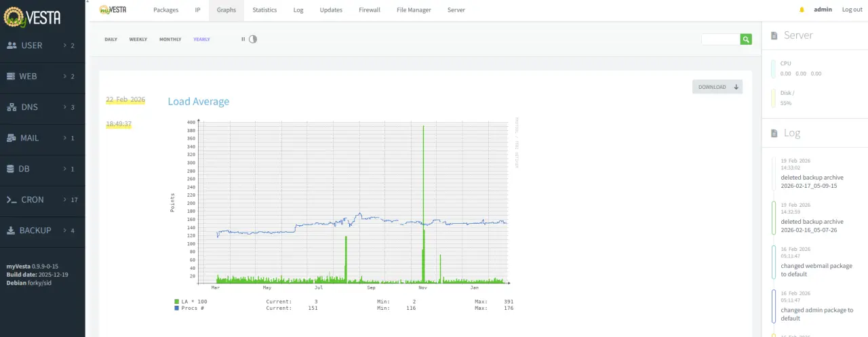
Task: Expand USER chevron arrow
Action: (x=64, y=45)
